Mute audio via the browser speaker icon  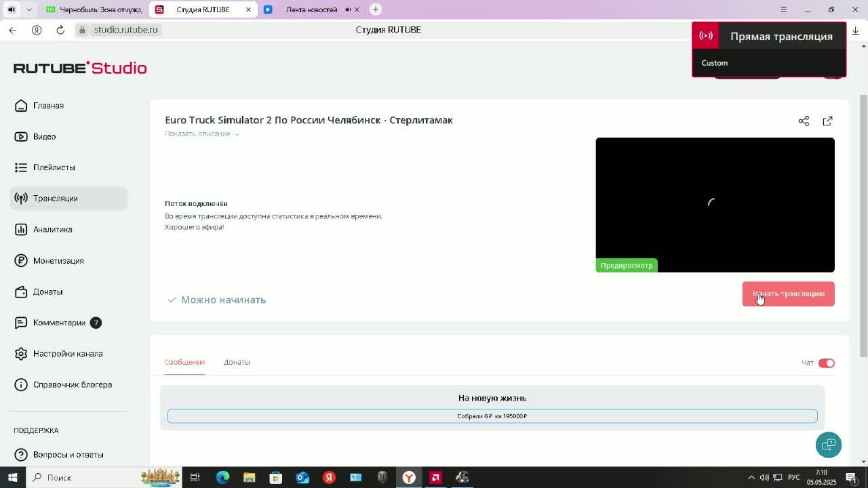tap(12, 9)
